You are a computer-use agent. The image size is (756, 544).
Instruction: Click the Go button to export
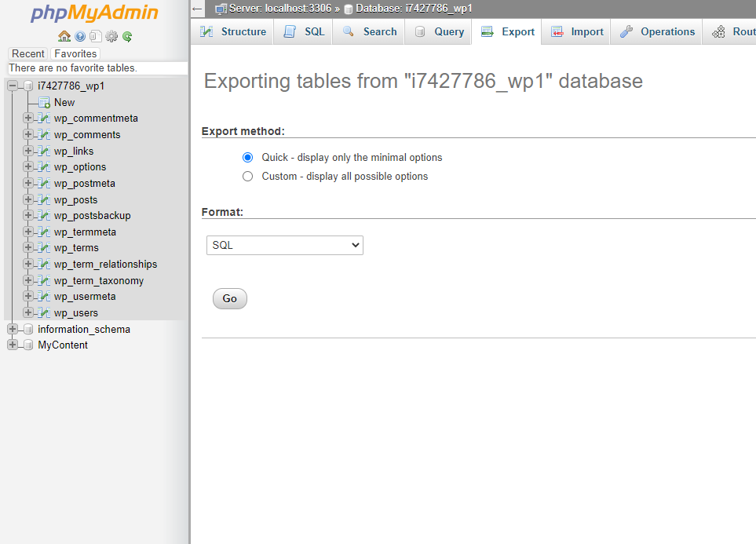pyautogui.click(x=230, y=298)
